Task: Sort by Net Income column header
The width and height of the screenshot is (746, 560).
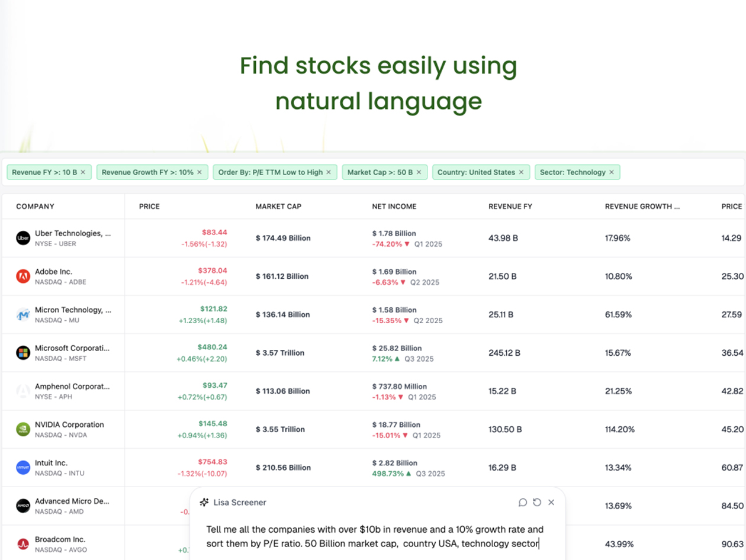Action: click(394, 207)
